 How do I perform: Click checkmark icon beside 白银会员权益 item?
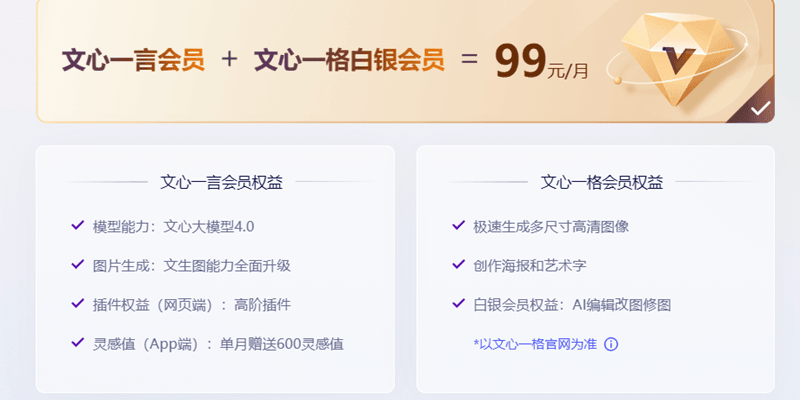[x=458, y=304]
